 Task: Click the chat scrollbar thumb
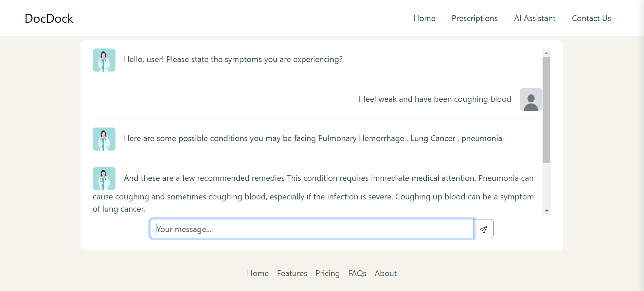click(547, 110)
